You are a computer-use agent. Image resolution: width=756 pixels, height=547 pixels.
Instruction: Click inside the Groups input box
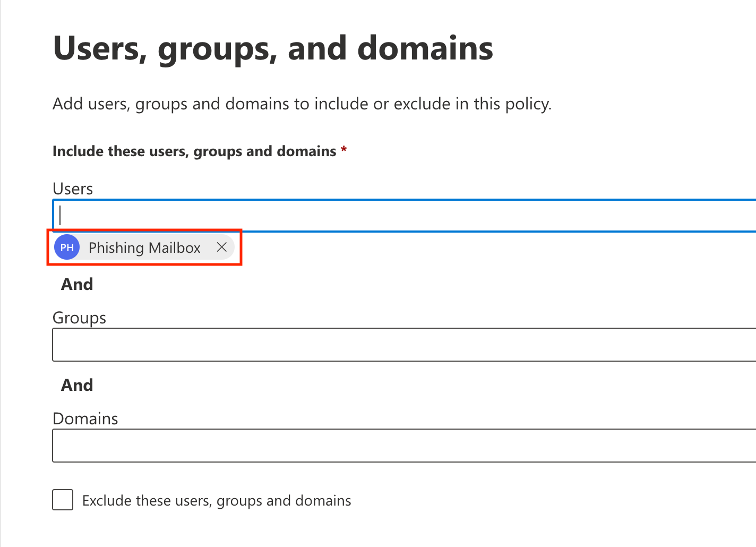pyautogui.click(x=403, y=345)
